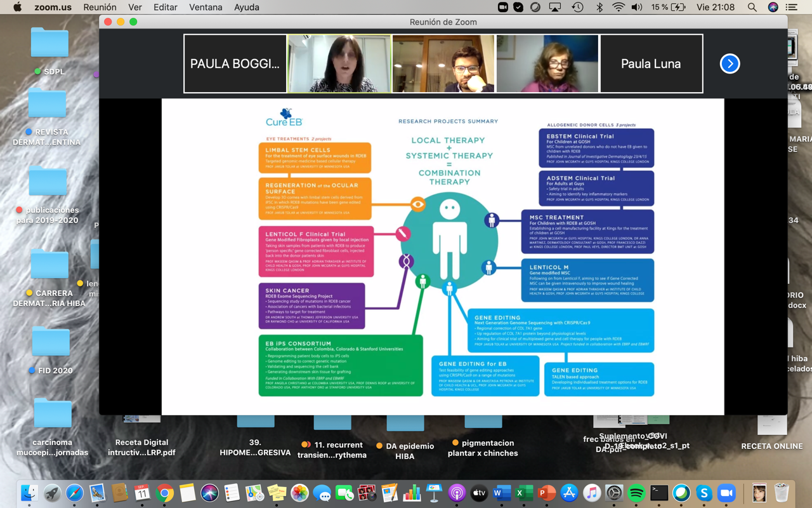This screenshot has width=812, height=508.
Task: Open Microsoft Word from the dock
Action: click(502, 493)
